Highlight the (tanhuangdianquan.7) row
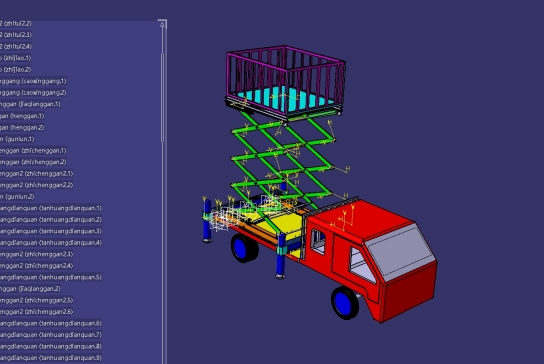The height and width of the screenshot is (364, 544). 51,335
